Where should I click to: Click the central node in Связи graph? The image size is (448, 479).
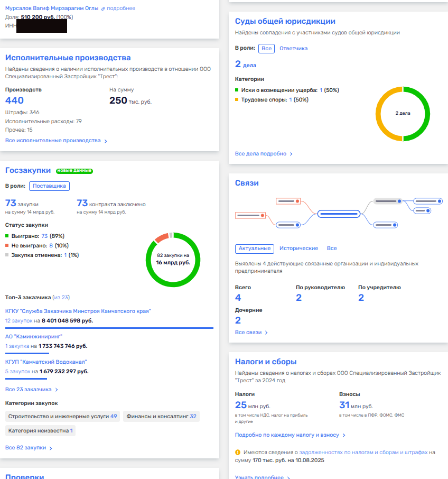(339, 214)
